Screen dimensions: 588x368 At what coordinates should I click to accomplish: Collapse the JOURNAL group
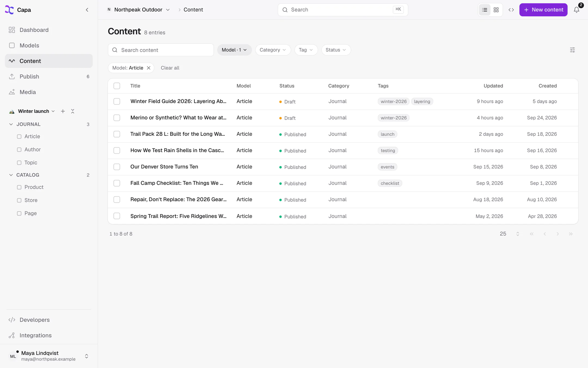[x=11, y=124]
